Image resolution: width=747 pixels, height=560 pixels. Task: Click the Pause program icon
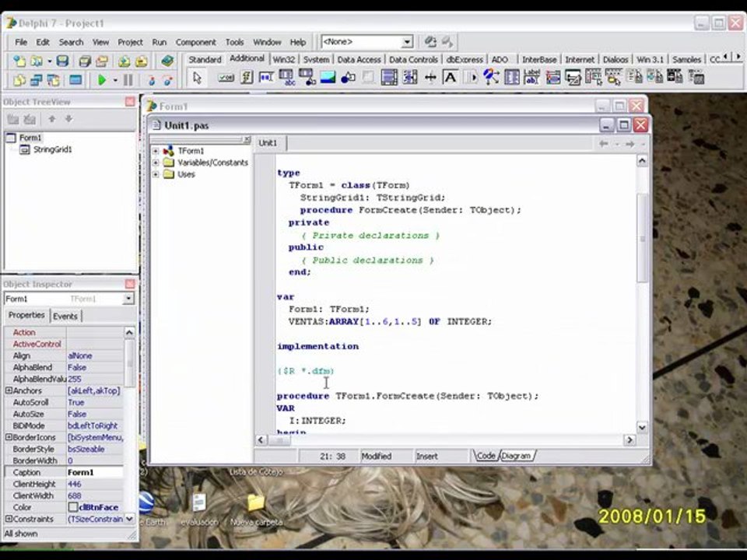click(x=128, y=80)
